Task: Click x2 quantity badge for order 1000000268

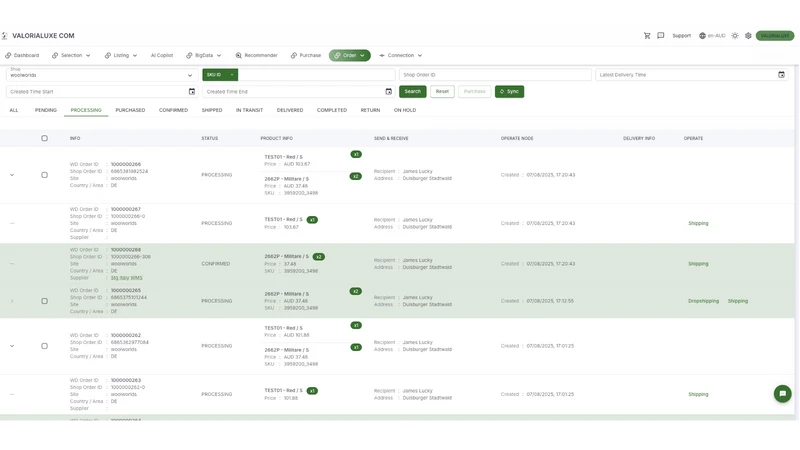Action: click(319, 257)
